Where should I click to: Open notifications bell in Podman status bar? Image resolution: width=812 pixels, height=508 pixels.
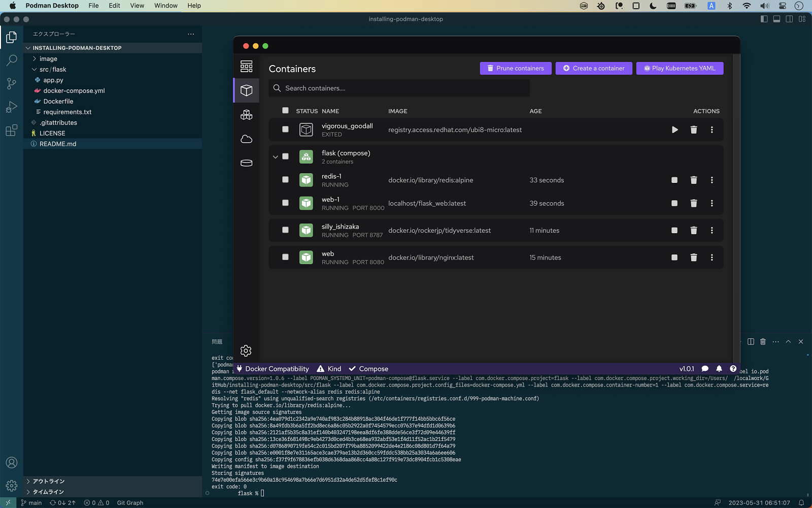pos(719,369)
